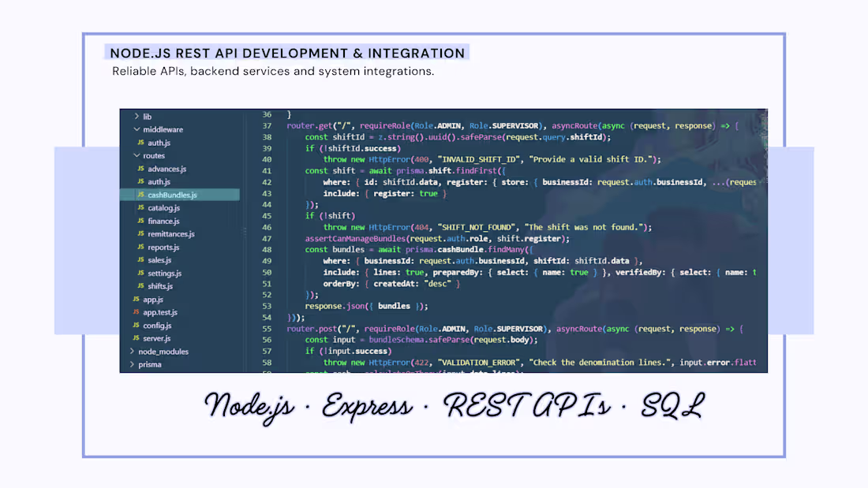Select the prisma folder label
Screen dimensions: 868x488
pos(150,364)
